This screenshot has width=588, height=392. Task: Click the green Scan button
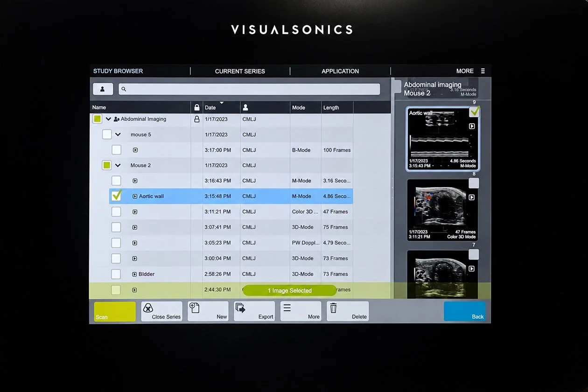point(115,311)
